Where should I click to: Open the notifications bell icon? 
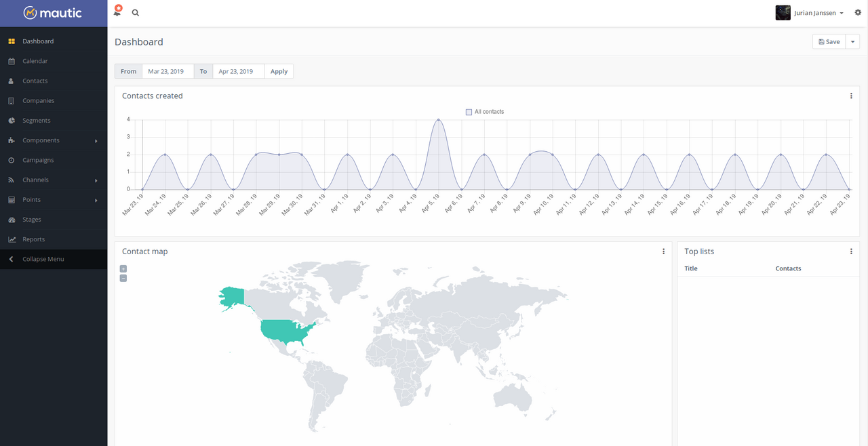(117, 12)
